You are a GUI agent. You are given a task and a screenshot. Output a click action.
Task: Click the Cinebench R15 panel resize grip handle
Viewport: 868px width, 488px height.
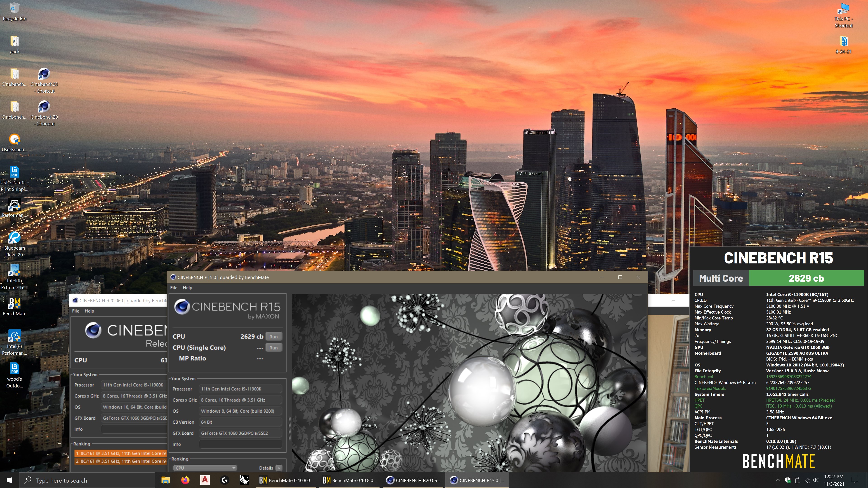[289, 428]
